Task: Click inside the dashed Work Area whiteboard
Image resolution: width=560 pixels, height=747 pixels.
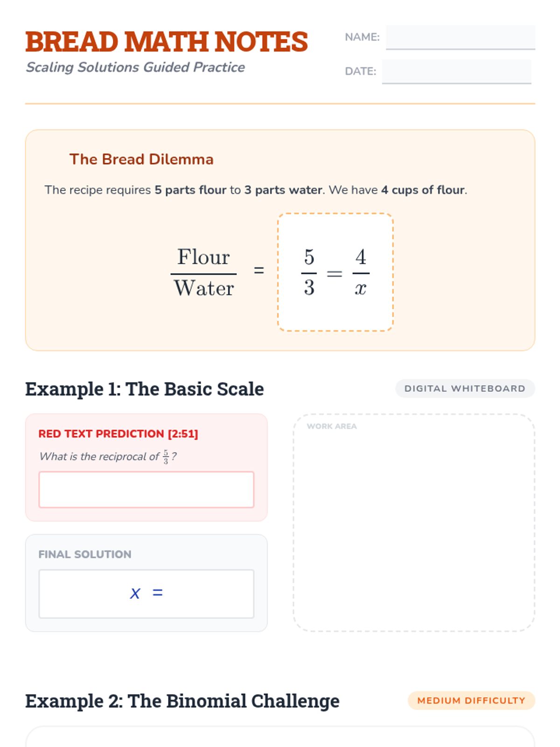Action: coord(414,528)
